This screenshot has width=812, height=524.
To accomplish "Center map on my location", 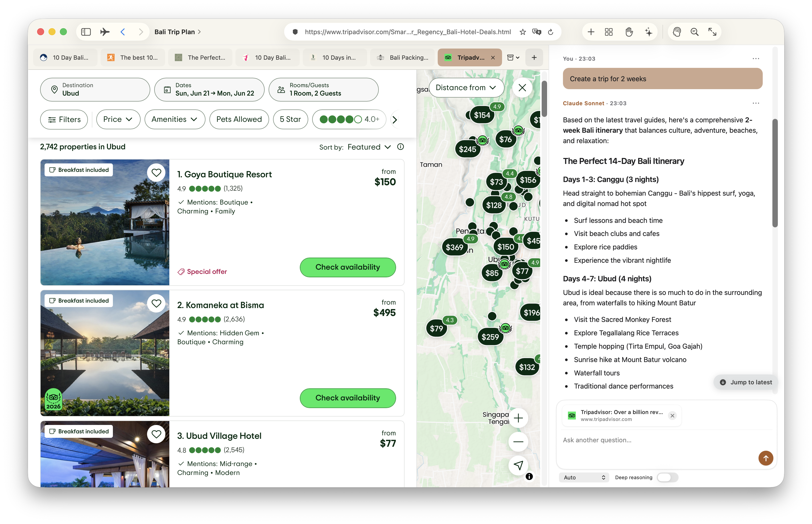I will (518, 465).
